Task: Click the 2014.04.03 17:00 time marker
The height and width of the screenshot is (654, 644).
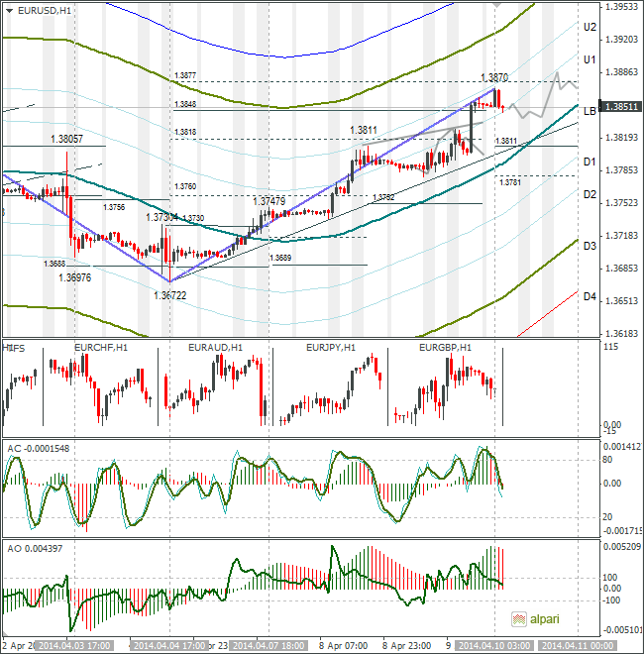Action: 74,646
